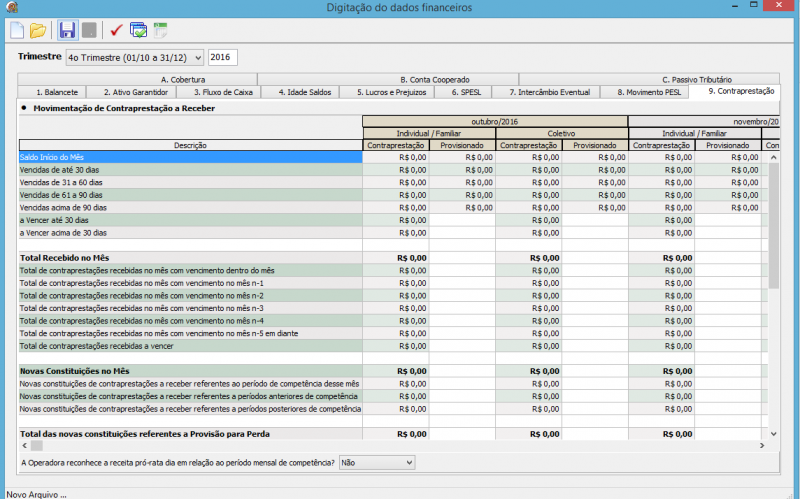The image size is (800, 499).
Task: Select the 'Saldo Início do Mês' row
Action: (191, 157)
